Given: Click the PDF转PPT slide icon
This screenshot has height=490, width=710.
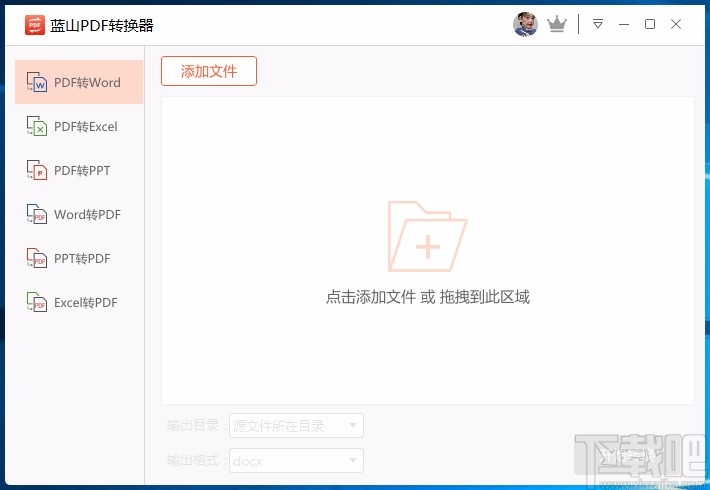Looking at the screenshot, I should (37, 170).
